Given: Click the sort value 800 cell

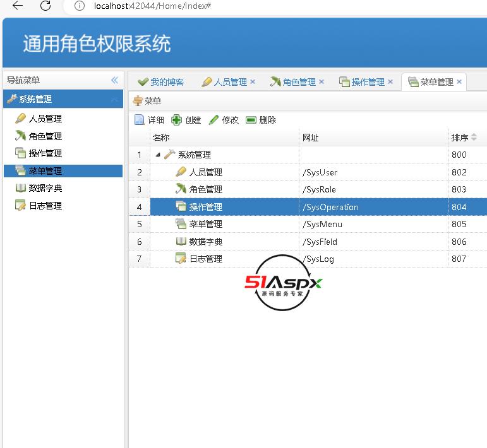Looking at the screenshot, I should tap(468, 155).
